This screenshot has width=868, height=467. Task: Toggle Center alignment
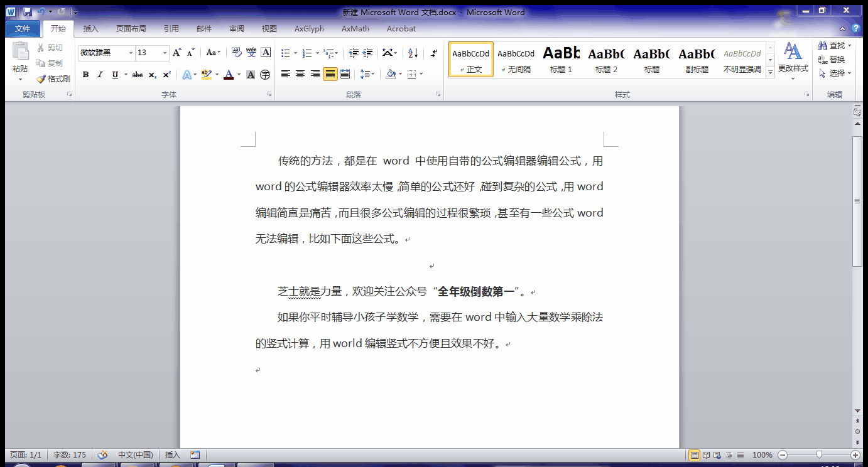300,74
